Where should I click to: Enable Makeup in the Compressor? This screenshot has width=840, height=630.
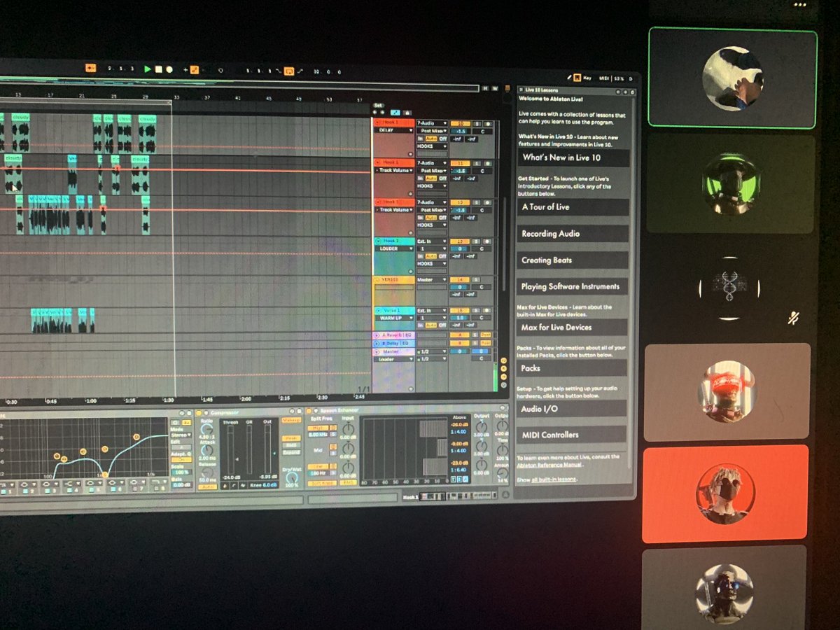(290, 420)
